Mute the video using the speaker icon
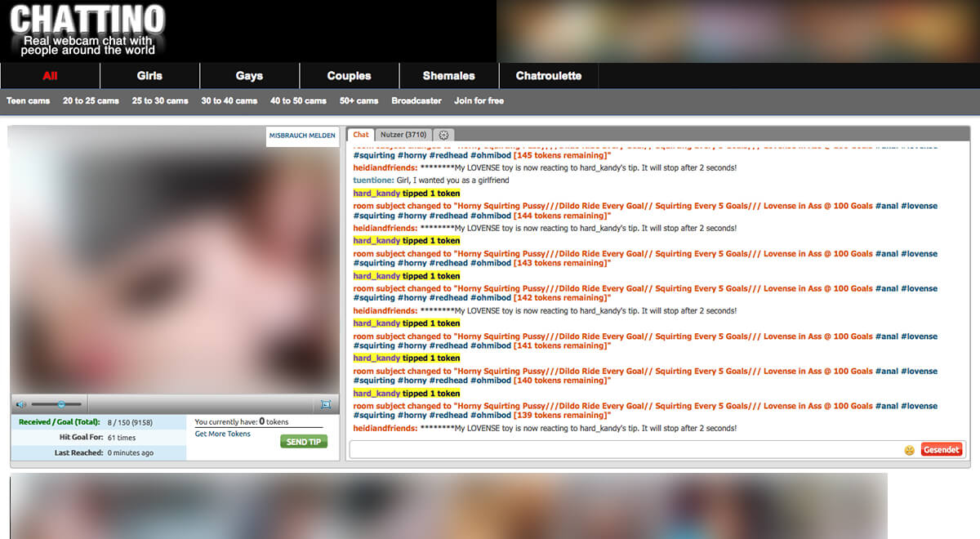The height and width of the screenshot is (539, 980). coord(21,404)
